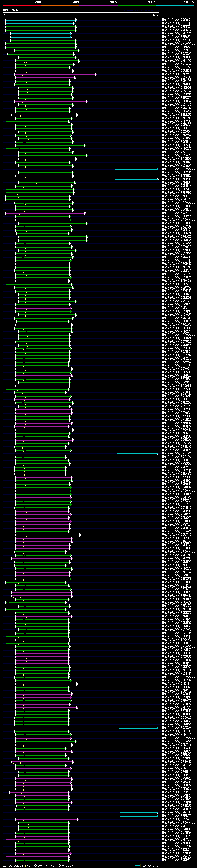Screen dimensions: 197x868
Task: Click the purple ~60% identity legend segment
Action: (x=98, y=6)
